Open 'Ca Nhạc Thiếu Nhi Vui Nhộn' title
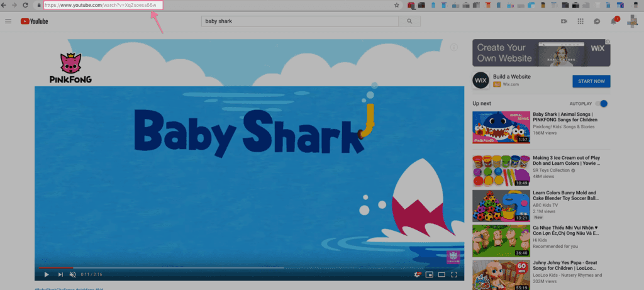 566,230
